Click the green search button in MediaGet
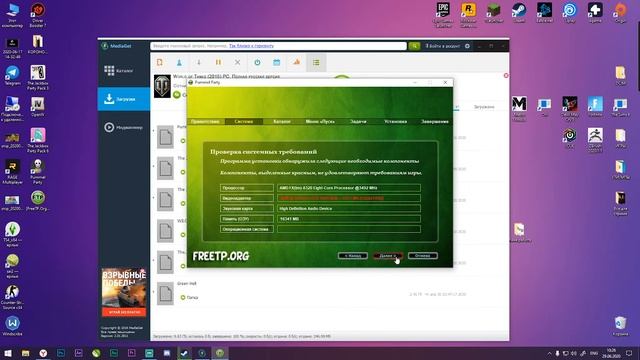Image resolution: width=640 pixels, height=360 pixels. [x=414, y=46]
